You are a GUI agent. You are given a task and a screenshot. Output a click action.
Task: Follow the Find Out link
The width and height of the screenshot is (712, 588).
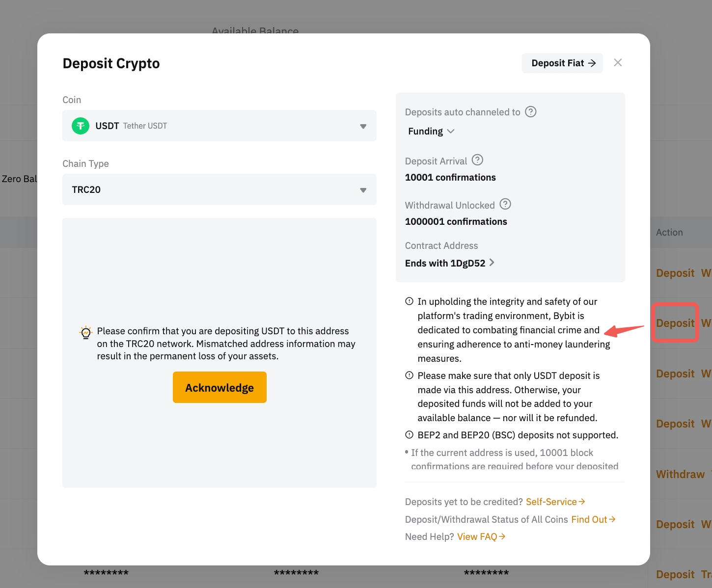click(x=593, y=519)
